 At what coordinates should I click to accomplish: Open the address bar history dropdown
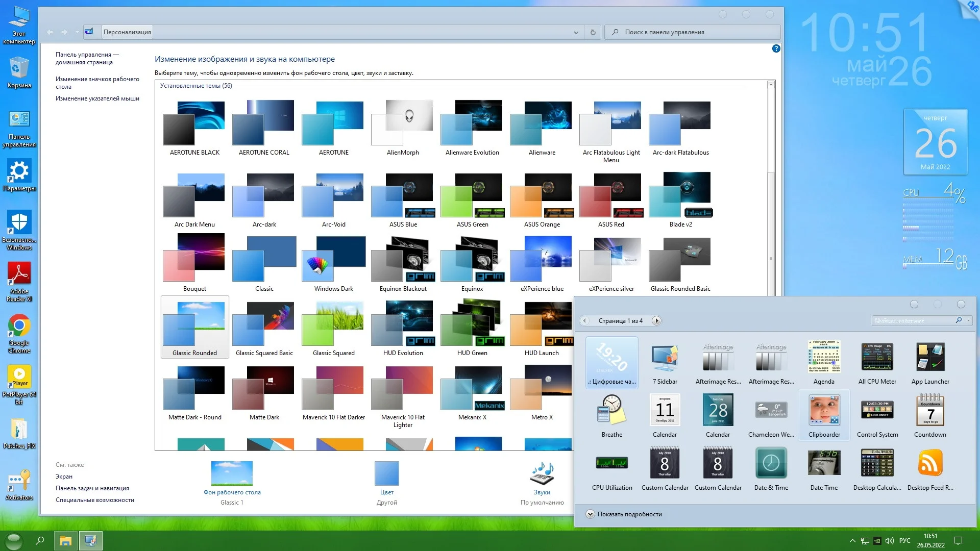coord(576,32)
